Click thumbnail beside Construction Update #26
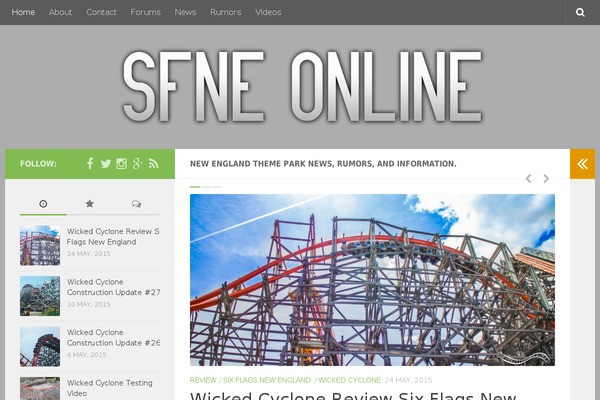Viewport: 600px width, 400px height. tap(40, 346)
